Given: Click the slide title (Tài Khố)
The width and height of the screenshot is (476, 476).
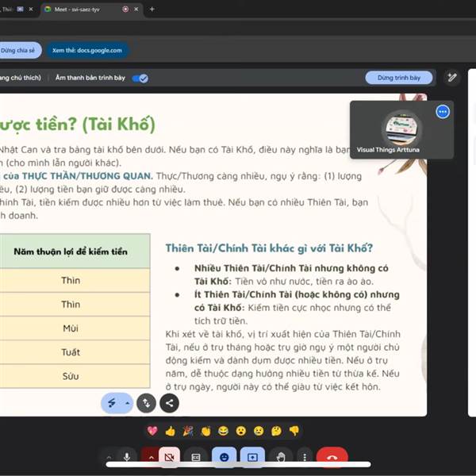Looking at the screenshot, I should coord(78,125).
